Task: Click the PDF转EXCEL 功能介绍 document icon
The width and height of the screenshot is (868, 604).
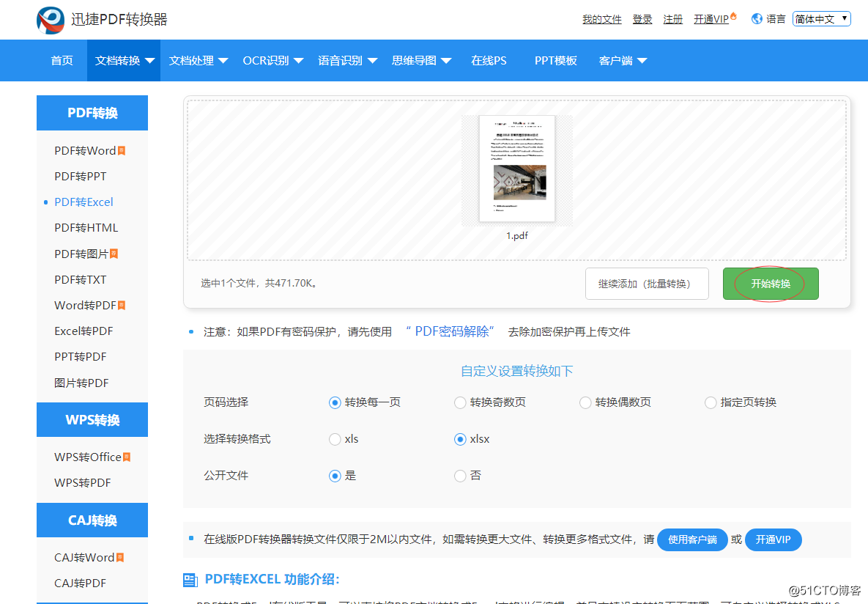Action: tap(190, 580)
